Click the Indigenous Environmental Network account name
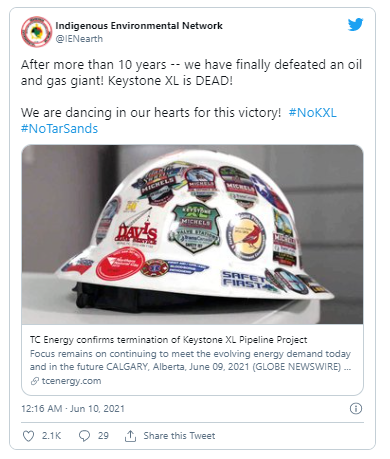The image size is (390, 459). (139, 26)
